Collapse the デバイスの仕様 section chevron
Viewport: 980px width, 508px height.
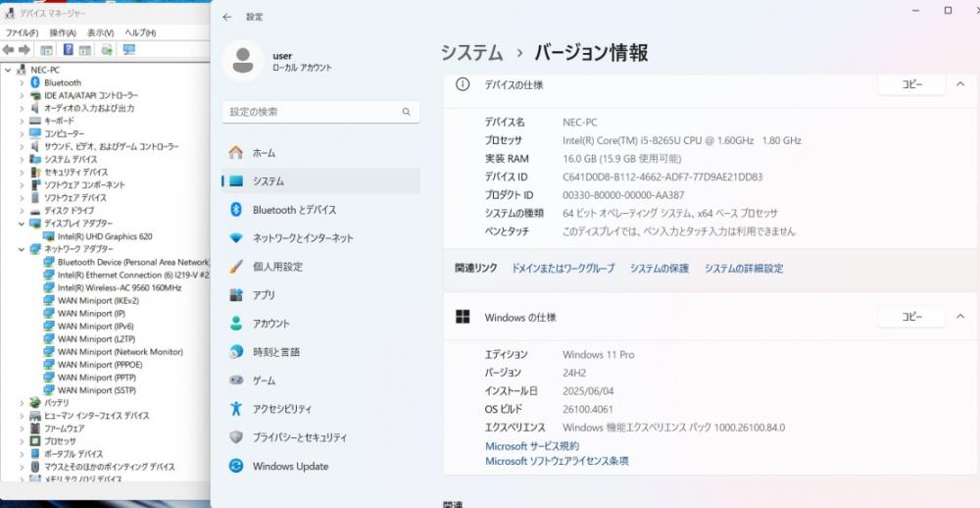point(960,84)
